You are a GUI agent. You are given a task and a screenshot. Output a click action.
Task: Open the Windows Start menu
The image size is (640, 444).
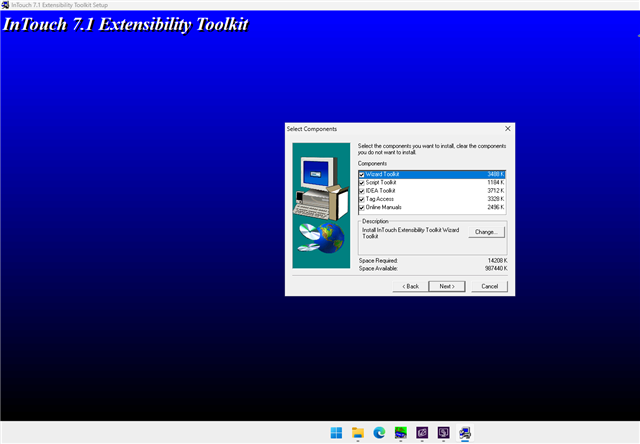point(336,433)
